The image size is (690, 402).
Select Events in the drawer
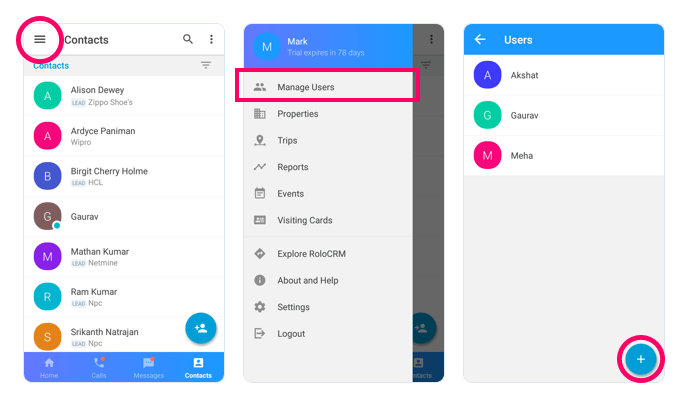point(328,194)
